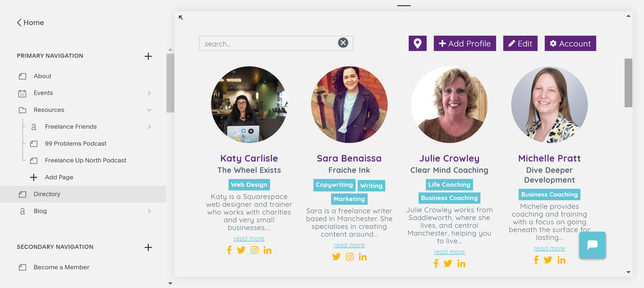Screen dimensions: 644x288
Task: Open Michelle Pratt's LinkedIn icon
Action: tap(561, 260)
